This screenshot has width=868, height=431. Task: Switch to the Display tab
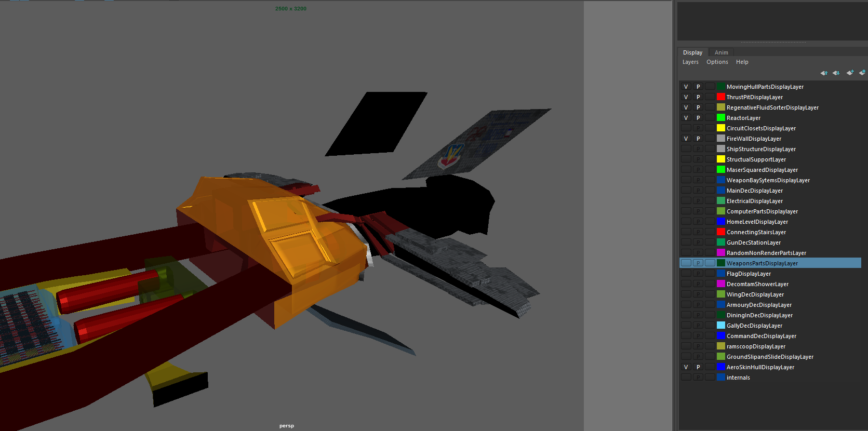[692, 52]
